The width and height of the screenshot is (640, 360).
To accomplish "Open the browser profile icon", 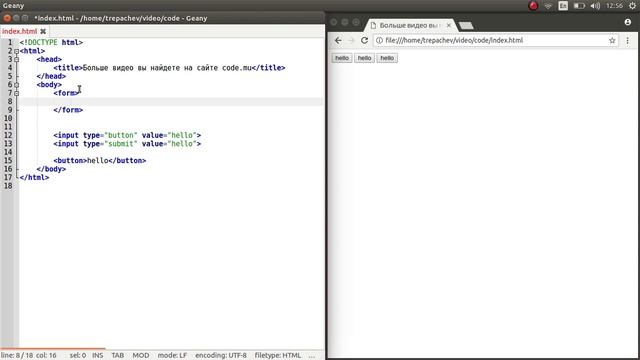I will coord(628,22).
